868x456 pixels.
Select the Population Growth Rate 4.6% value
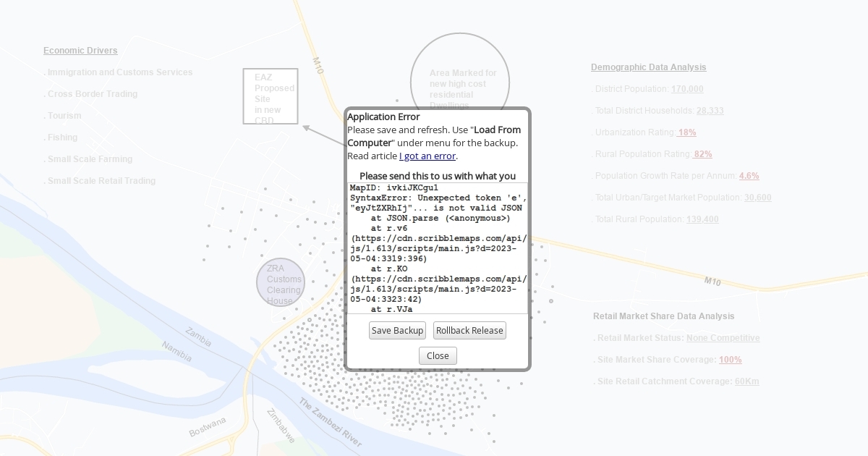[x=749, y=176]
